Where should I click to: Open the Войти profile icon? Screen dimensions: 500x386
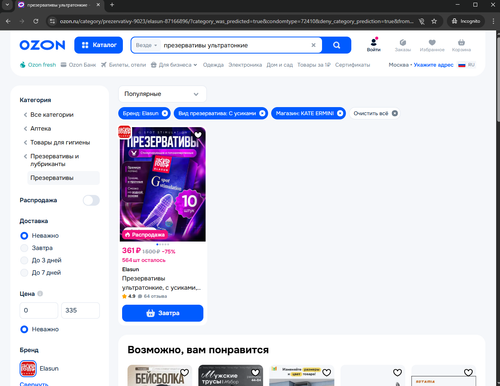(374, 45)
